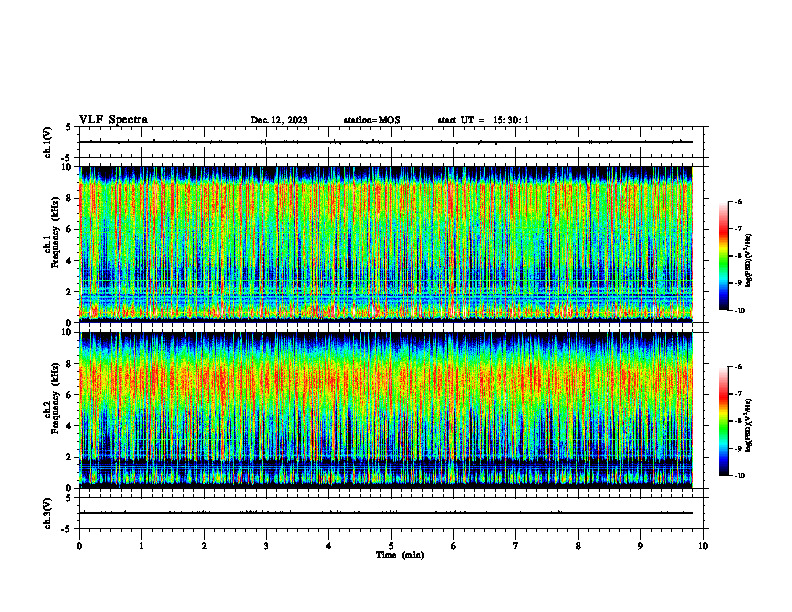Screen dimensions: 792x612
Task: Click the ch.1 voltage waveform trace
Action: [386, 142]
